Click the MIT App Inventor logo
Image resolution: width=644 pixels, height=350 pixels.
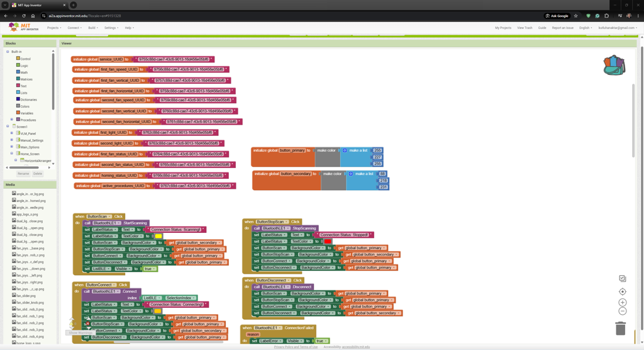(23, 27)
